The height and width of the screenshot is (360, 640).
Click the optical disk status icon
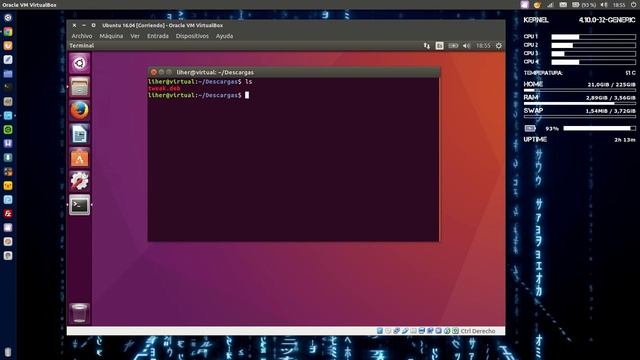tap(388, 331)
